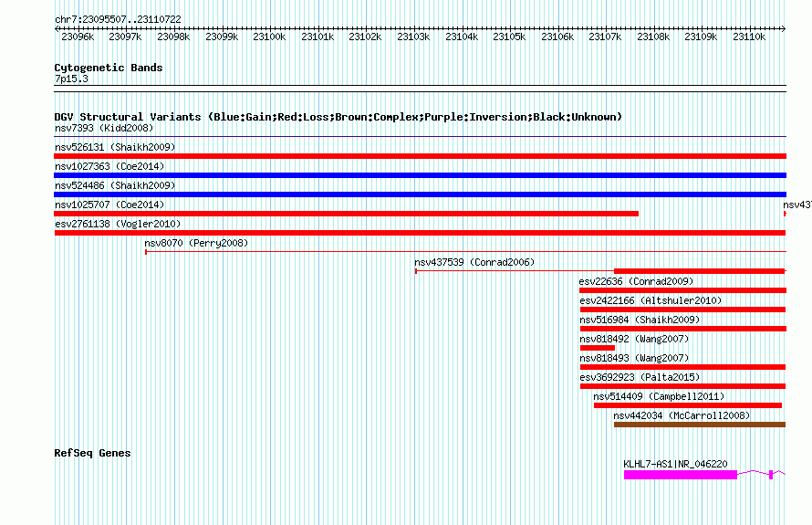The width and height of the screenshot is (812, 525).
Task: Click the RefSeq Genes track heading
Action: [x=92, y=453]
